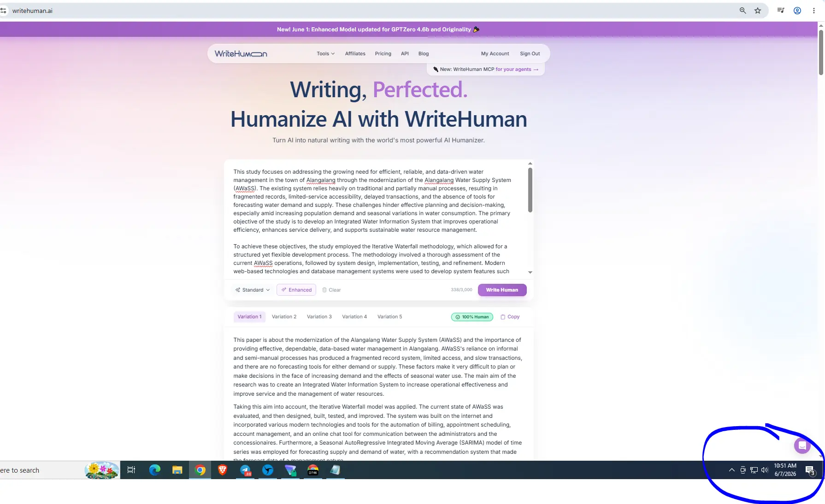825x504 pixels.
Task: Switch to the Variation 3 tab
Action: 319,317
